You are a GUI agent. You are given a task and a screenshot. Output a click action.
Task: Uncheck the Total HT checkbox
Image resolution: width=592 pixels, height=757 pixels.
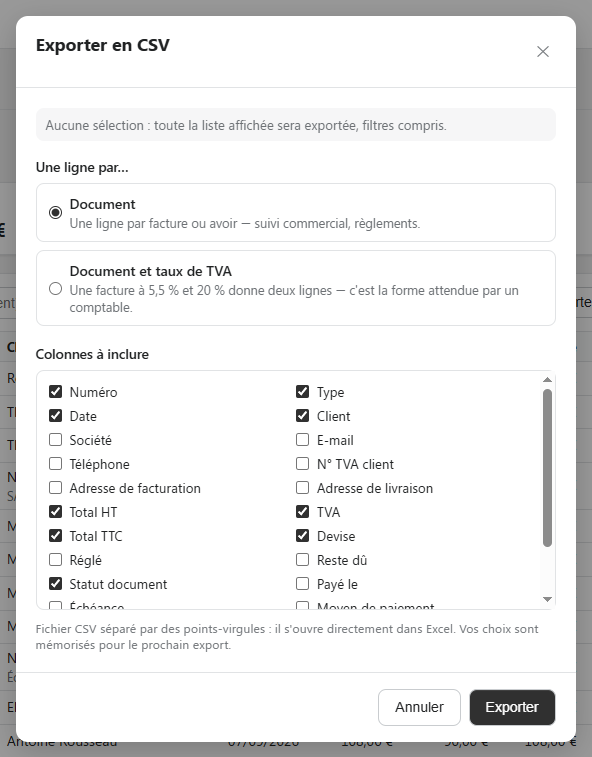[x=56, y=512]
